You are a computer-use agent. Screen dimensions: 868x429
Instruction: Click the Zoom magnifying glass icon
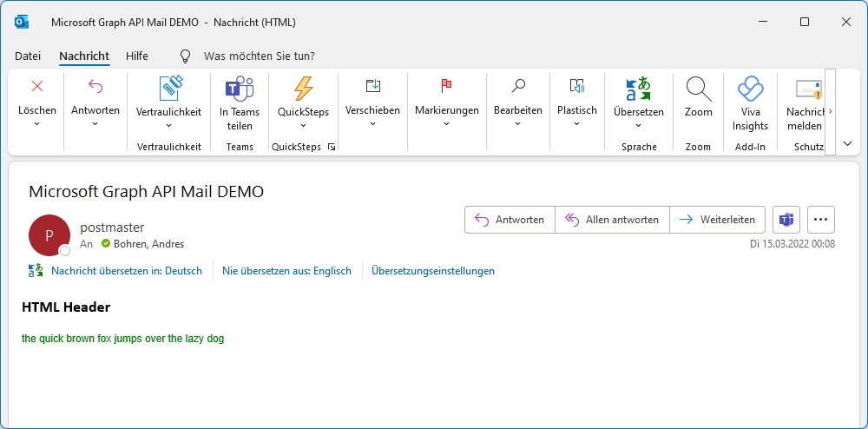(699, 89)
